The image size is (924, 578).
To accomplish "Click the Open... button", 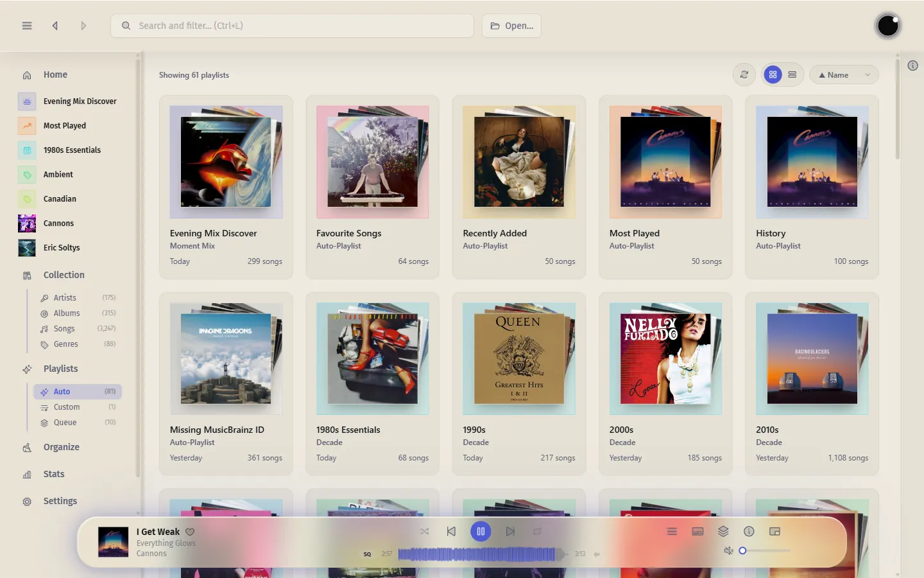I will [511, 26].
